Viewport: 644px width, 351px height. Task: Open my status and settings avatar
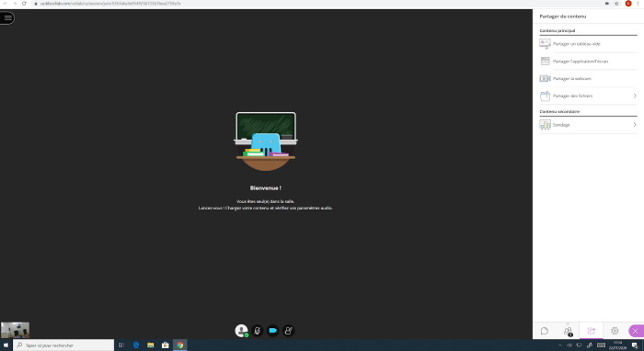pyautogui.click(x=241, y=331)
